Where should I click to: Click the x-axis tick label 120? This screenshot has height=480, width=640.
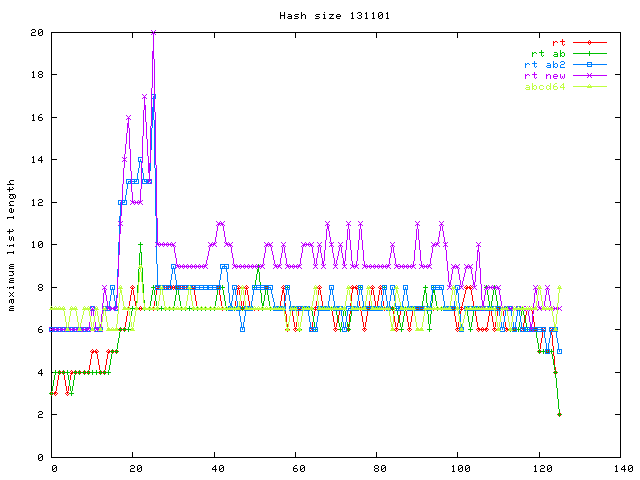542,469
